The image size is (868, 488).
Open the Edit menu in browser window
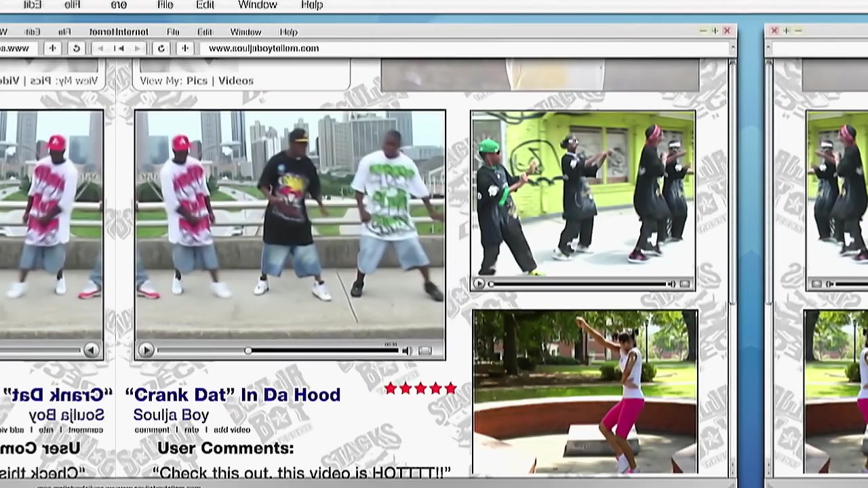[205, 32]
